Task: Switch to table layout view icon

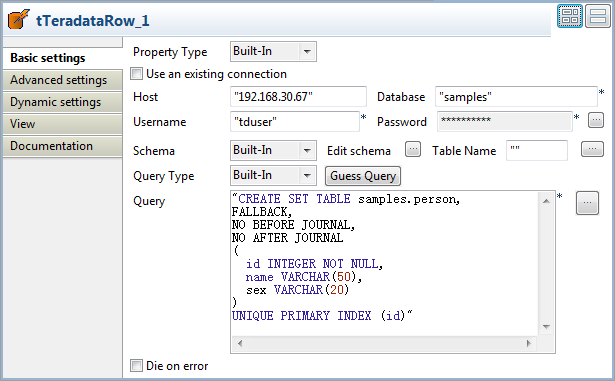Action: click(x=570, y=16)
